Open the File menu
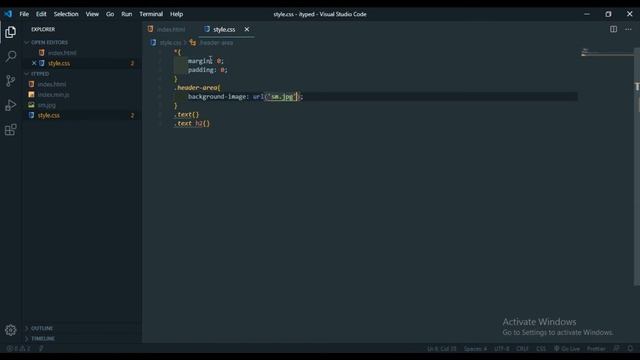The image size is (640, 360). (x=24, y=14)
